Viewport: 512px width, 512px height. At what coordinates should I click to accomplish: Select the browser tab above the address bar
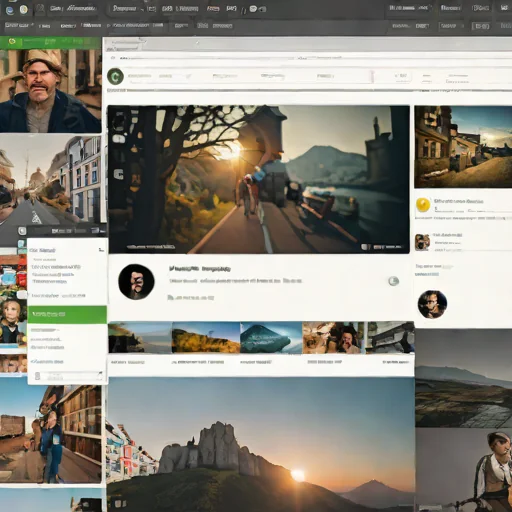(127, 43)
